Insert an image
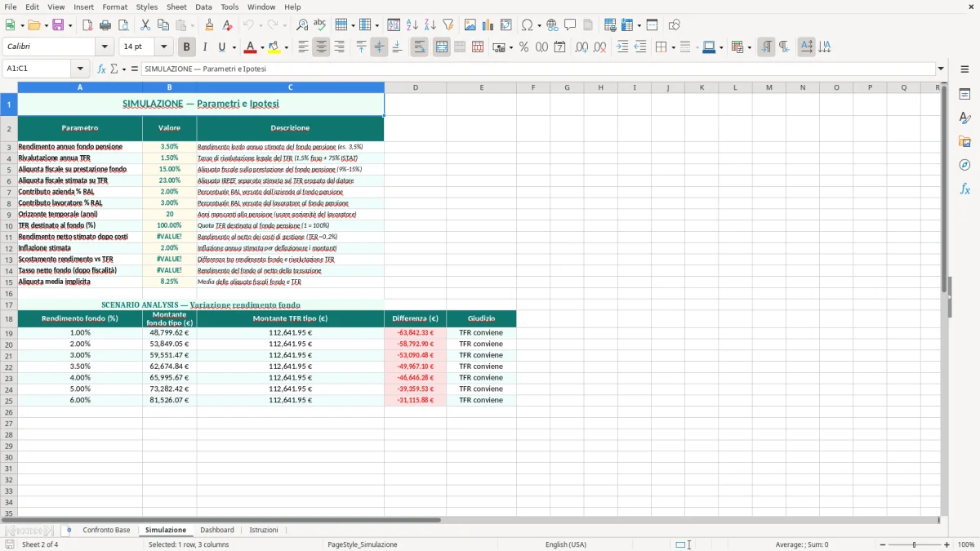The height and width of the screenshot is (551, 980). pyautogui.click(x=470, y=25)
